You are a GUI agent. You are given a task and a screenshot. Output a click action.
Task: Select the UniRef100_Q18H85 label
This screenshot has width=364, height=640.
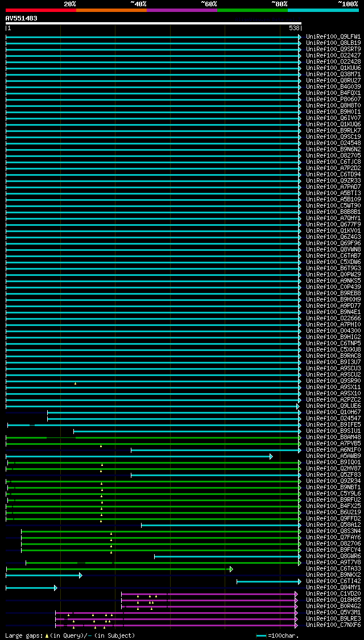(x=333, y=600)
